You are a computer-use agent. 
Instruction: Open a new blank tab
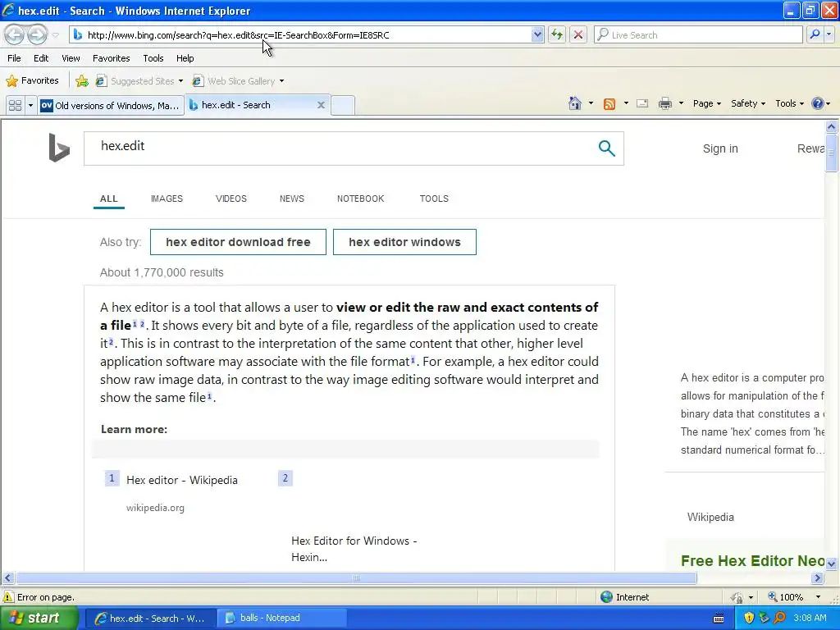tap(343, 105)
